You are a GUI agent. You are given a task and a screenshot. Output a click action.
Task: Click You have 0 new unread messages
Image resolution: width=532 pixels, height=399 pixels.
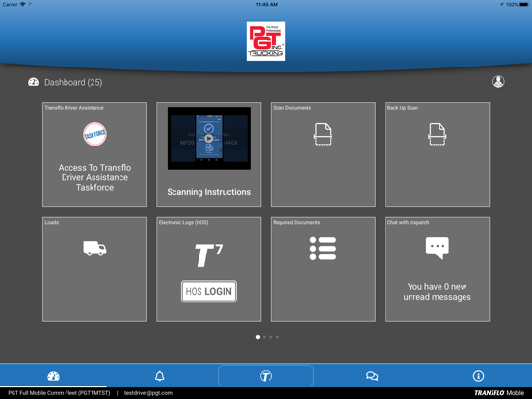click(x=437, y=292)
